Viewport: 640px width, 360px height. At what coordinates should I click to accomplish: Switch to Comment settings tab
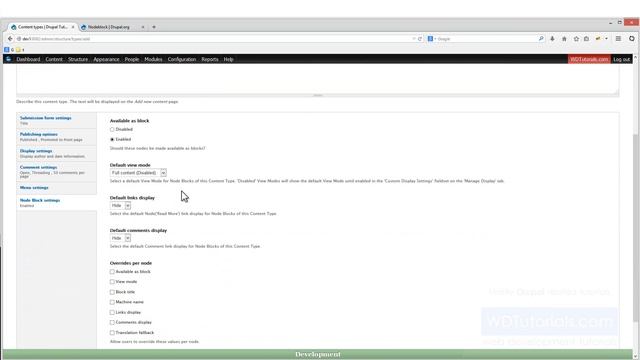(x=56, y=172)
